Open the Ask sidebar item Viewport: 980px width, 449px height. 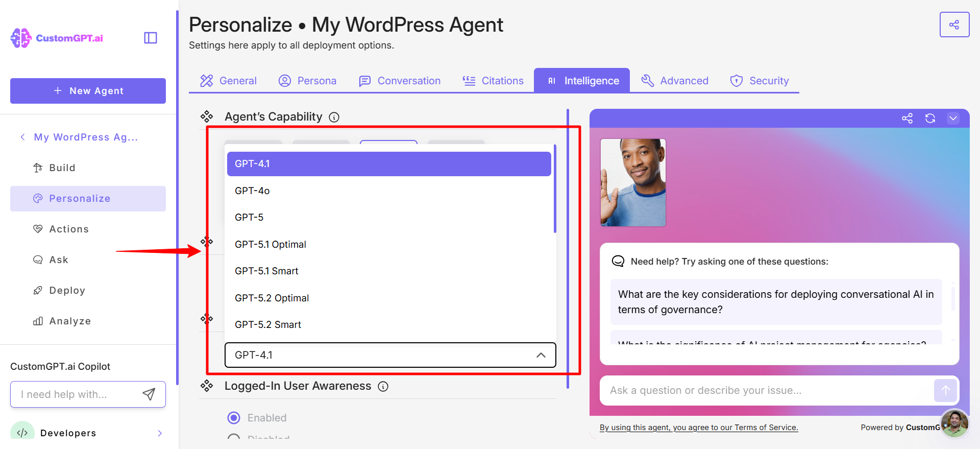(88, 259)
